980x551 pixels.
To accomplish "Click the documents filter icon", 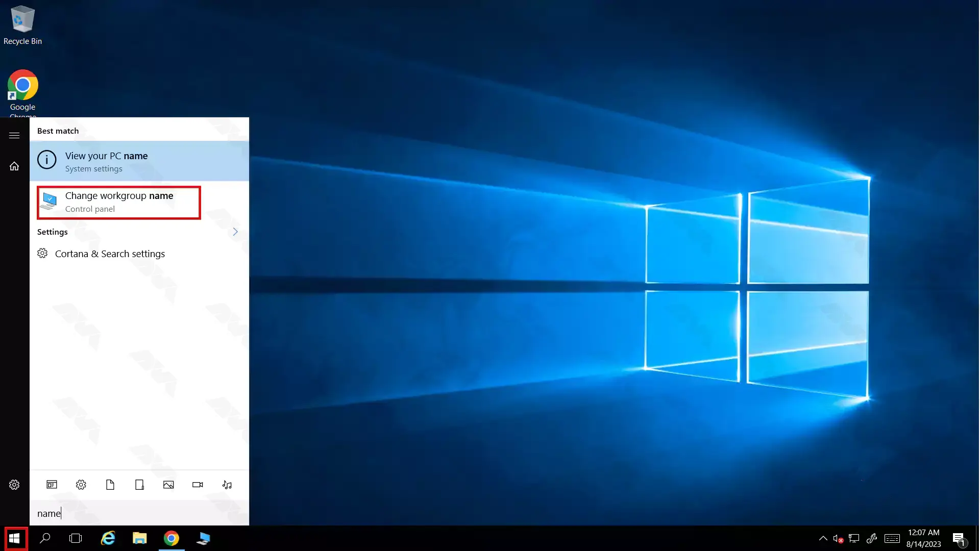I will (110, 484).
